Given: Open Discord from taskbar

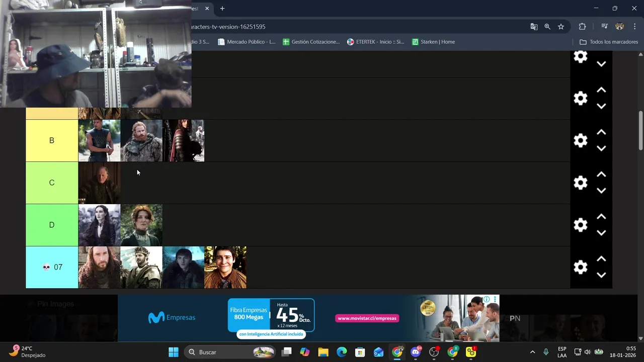Looking at the screenshot, I should [x=416, y=352].
